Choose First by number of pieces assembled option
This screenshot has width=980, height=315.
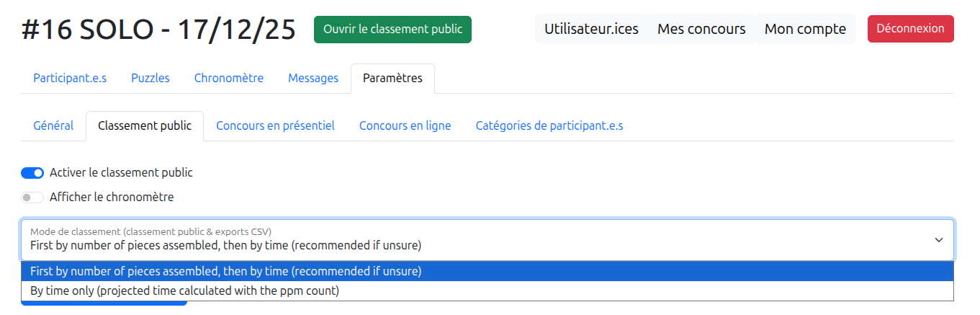225,272
